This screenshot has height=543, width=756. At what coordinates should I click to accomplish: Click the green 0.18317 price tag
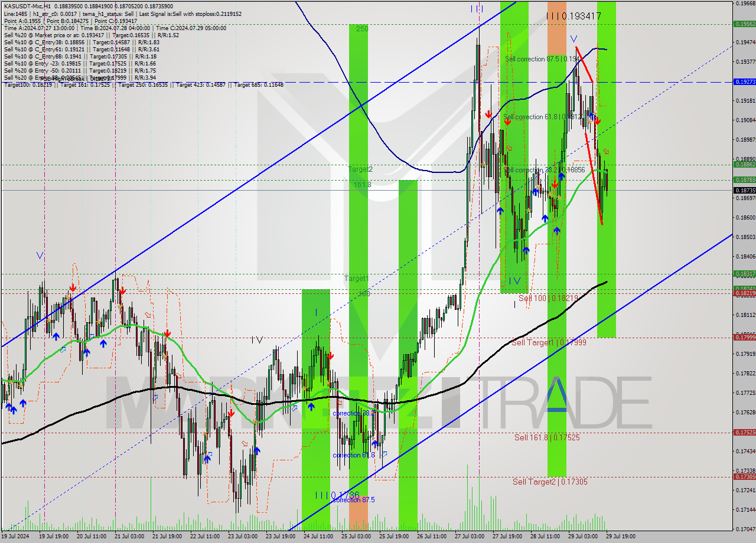click(x=744, y=274)
